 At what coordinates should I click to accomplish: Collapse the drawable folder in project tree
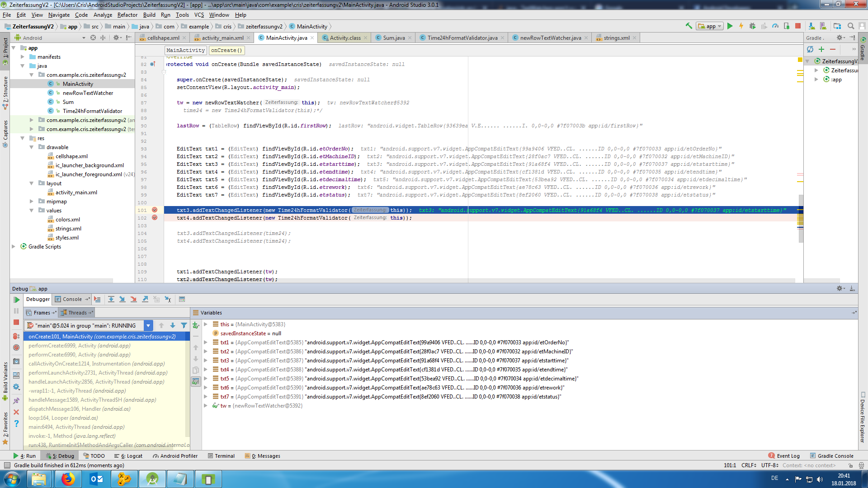click(x=32, y=147)
